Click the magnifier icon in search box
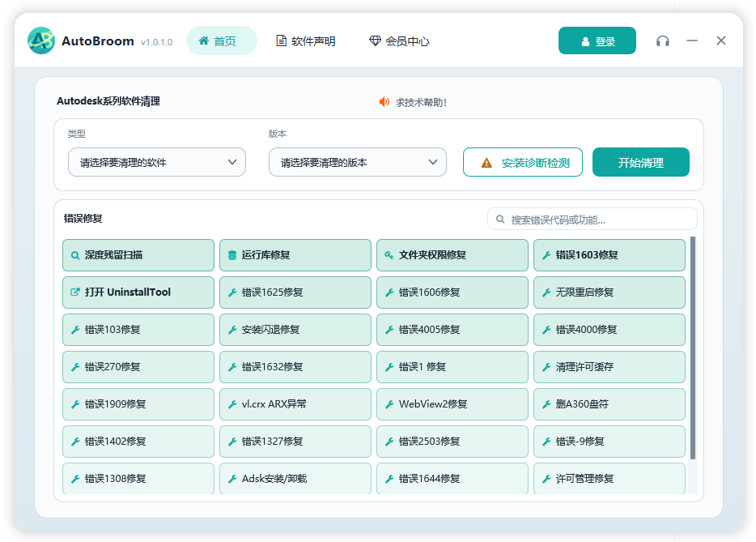756x542 pixels. (x=500, y=220)
